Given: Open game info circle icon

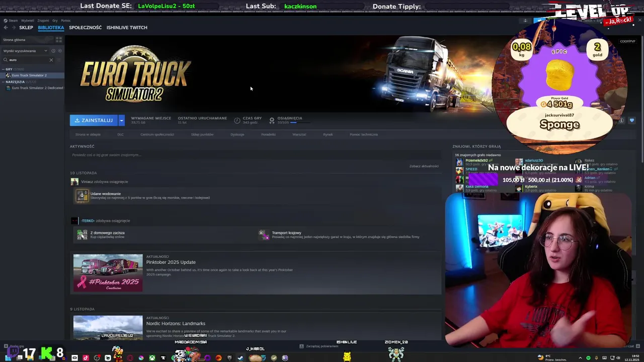Looking at the screenshot, I should pos(621,120).
